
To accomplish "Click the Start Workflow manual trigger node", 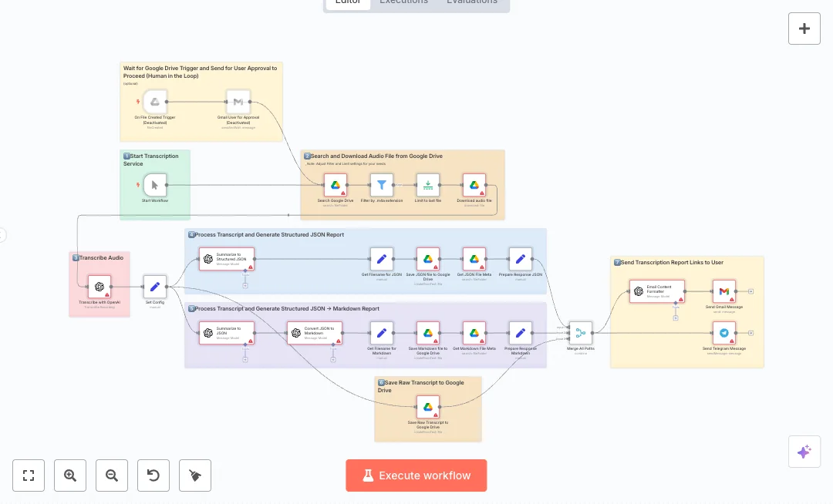I will click(155, 185).
